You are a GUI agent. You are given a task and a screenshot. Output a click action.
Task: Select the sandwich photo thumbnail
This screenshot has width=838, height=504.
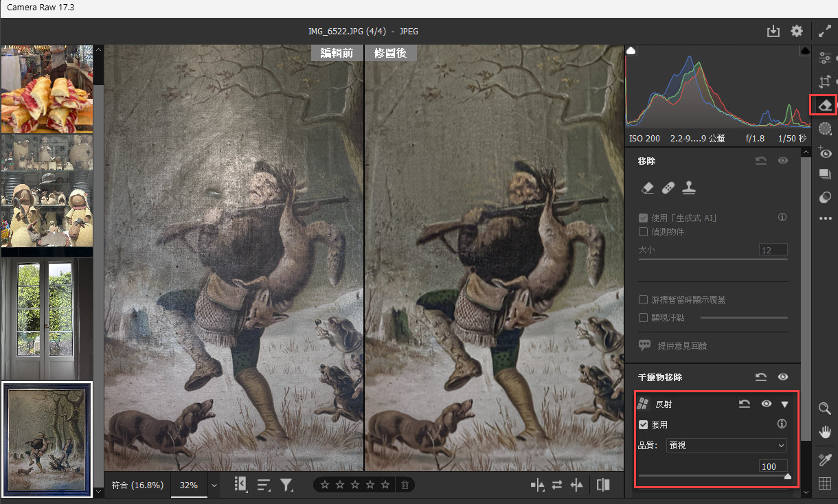coord(47,89)
